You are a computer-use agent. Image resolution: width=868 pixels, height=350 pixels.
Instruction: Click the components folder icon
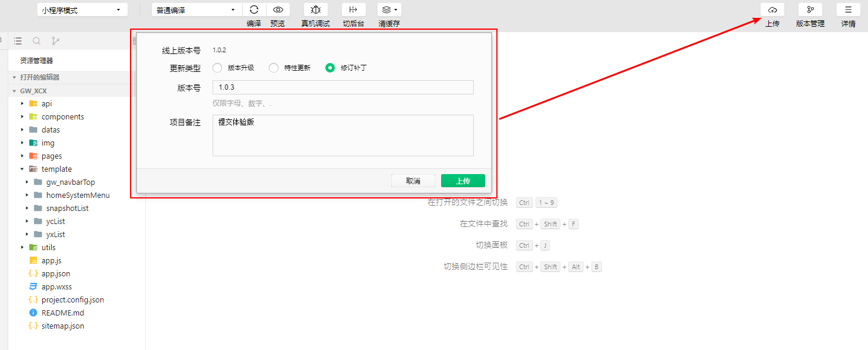coord(34,116)
